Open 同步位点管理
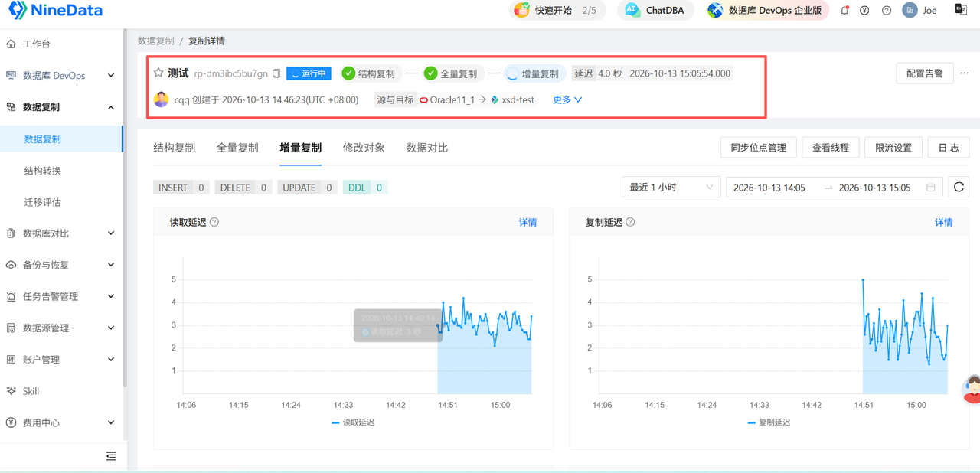Screen dimensions: 980x473 tap(759, 148)
